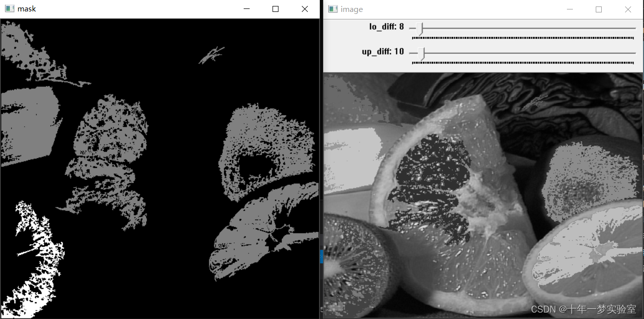Minimize the image window
Screen dimensions: 644x319
pos(569,9)
